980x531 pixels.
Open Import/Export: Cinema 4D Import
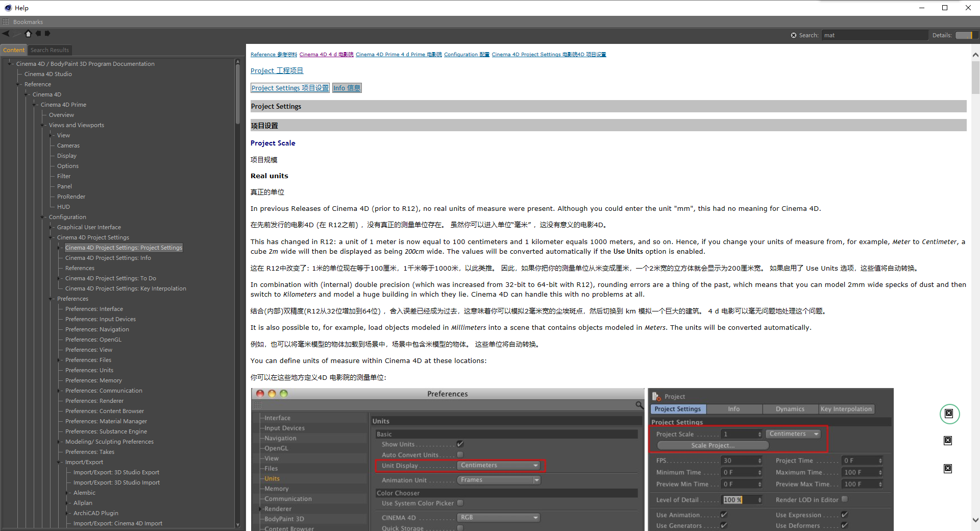pyautogui.click(x=118, y=523)
